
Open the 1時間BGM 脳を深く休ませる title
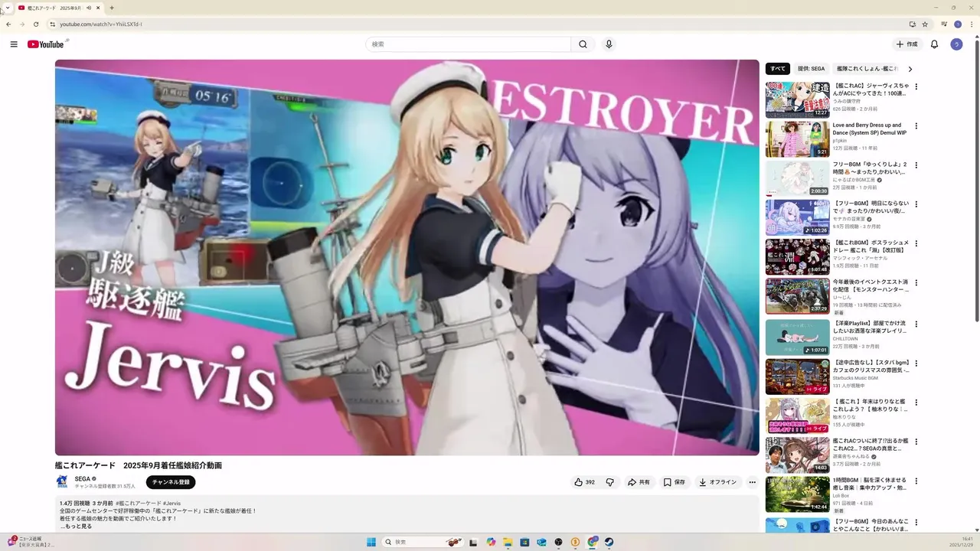pos(871,484)
